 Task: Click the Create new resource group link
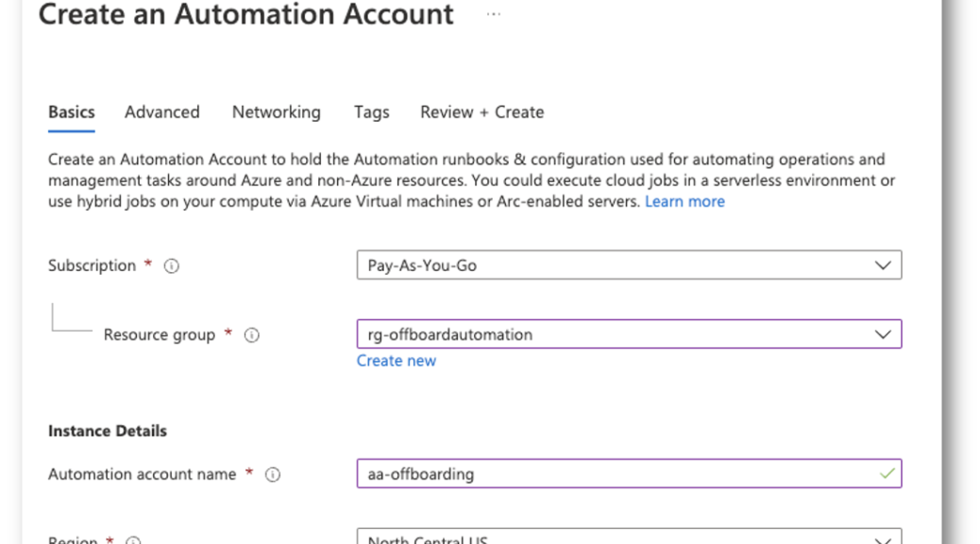coord(397,361)
